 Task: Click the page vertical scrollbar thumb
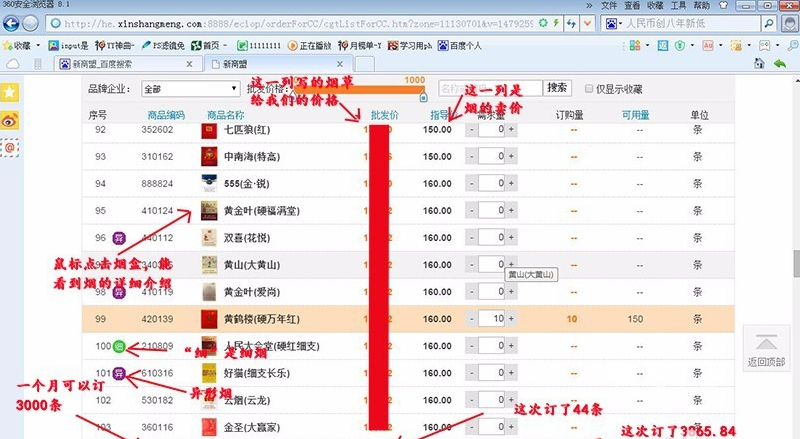click(796, 263)
